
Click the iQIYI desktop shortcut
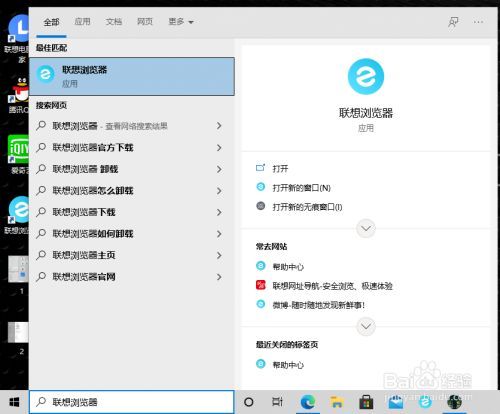[18, 154]
